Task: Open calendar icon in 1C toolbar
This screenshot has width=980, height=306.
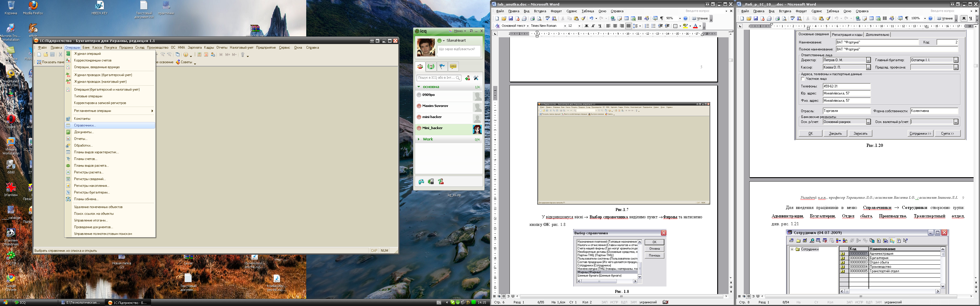Action: point(206,55)
